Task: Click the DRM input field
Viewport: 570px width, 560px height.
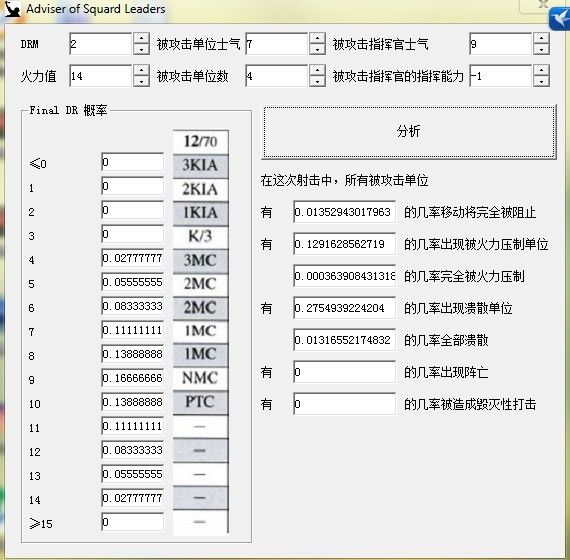Action: (101, 44)
